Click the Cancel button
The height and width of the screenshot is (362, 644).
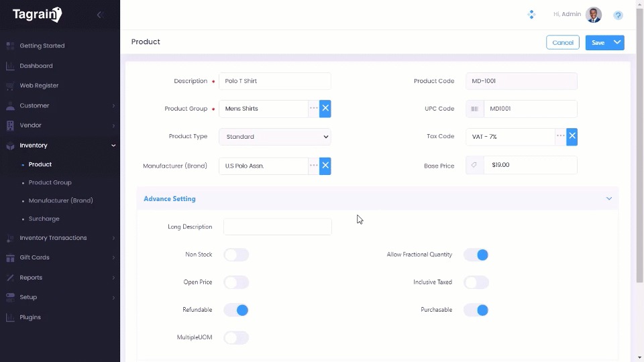(x=562, y=43)
